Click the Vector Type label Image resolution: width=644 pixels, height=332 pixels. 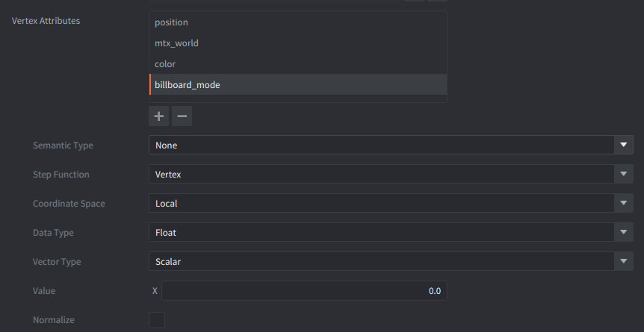coord(57,262)
